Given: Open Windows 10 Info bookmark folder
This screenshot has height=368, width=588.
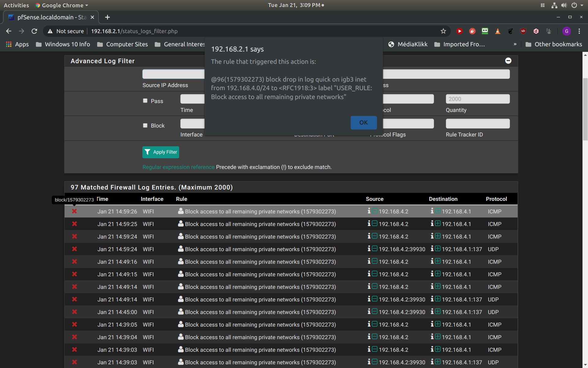Looking at the screenshot, I should coord(63,44).
